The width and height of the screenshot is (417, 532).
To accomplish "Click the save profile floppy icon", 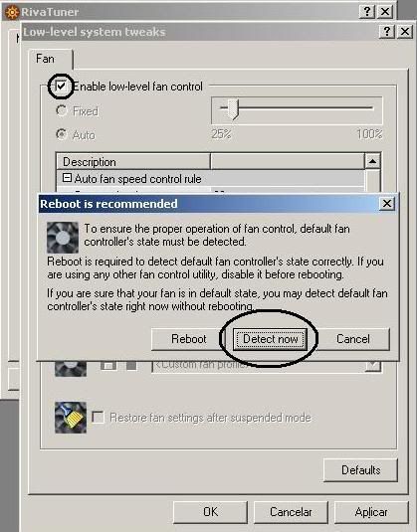I will tap(108, 366).
